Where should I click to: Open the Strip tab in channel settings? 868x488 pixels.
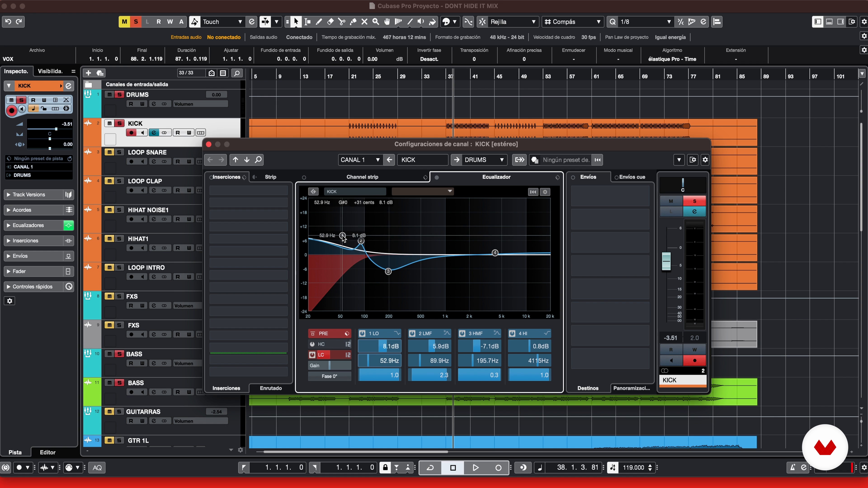click(271, 177)
